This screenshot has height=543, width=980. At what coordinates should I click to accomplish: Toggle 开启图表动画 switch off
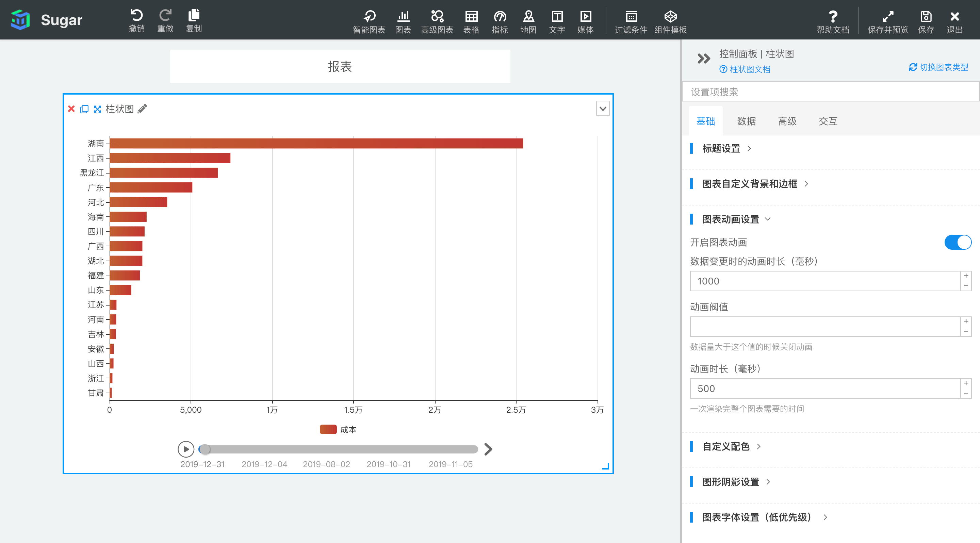click(958, 242)
